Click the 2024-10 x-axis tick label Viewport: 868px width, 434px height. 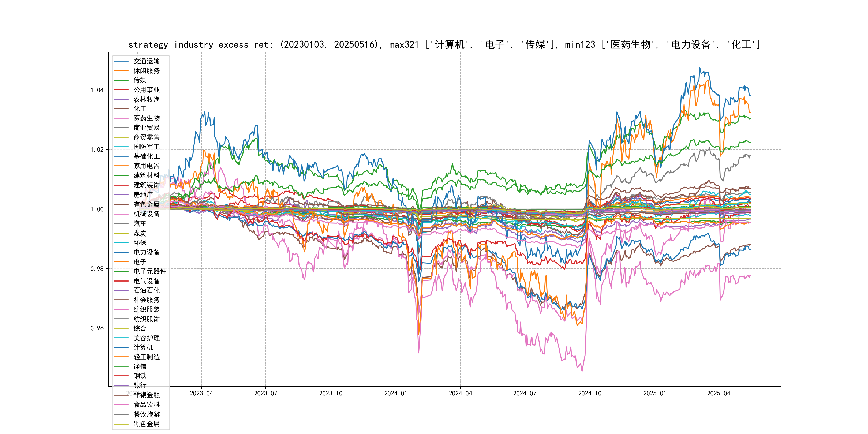click(x=590, y=394)
